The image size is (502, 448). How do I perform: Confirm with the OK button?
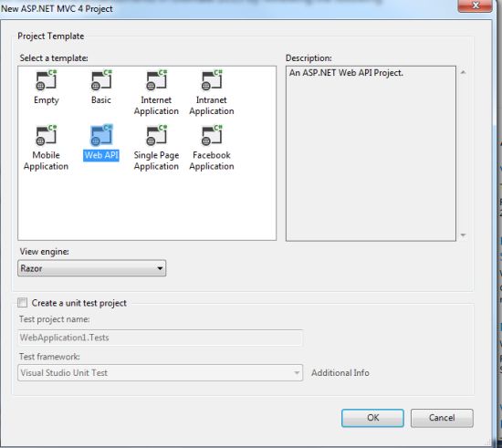[x=372, y=418]
